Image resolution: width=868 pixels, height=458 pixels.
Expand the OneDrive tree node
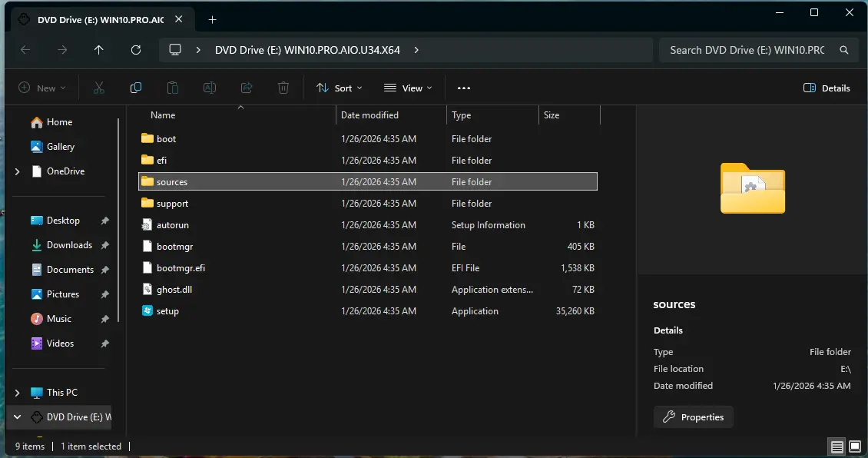(17, 171)
